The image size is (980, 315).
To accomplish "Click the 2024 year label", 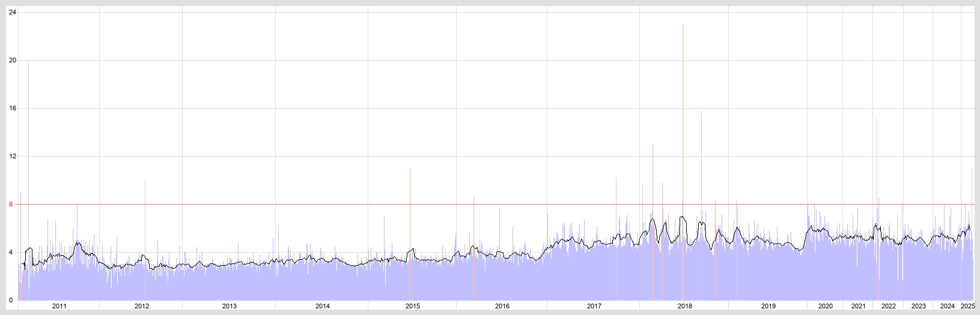I will [947, 306].
